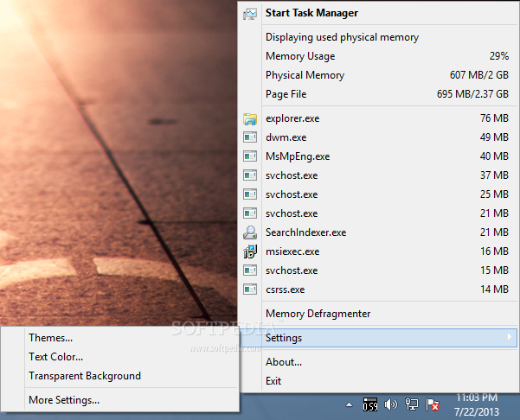Click the 37 MB value
Image resolution: width=520 pixels, height=420 pixels.
[494, 175]
